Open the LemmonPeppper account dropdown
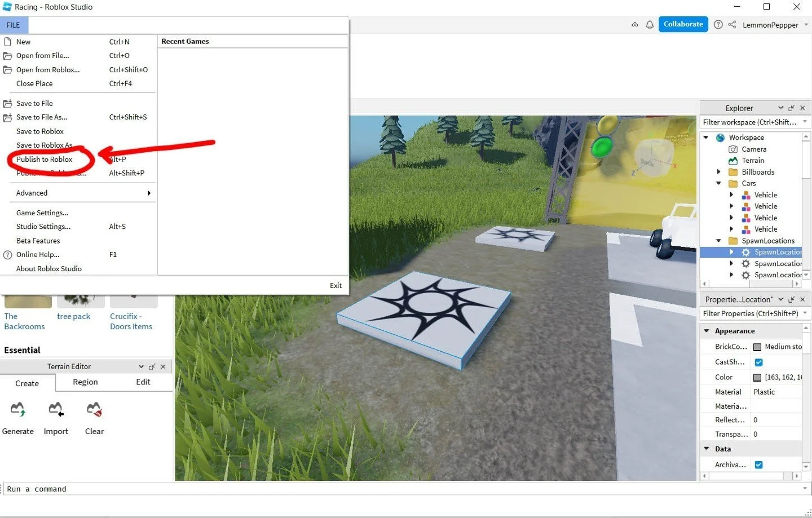Screen dimensions: 812x518 (x=806, y=25)
